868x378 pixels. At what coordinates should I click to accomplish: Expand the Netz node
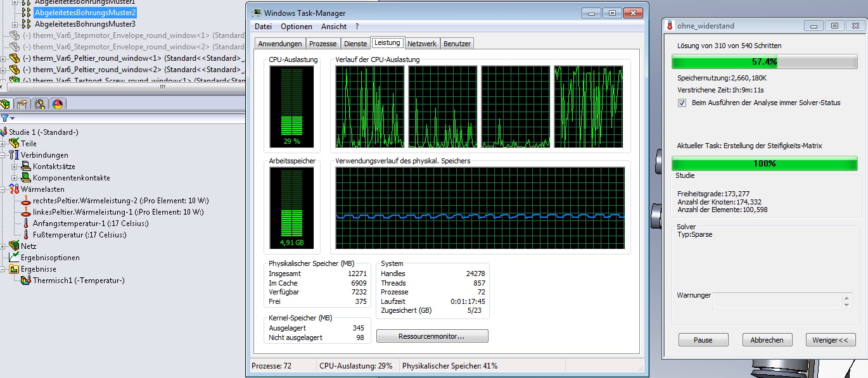(x=4, y=246)
